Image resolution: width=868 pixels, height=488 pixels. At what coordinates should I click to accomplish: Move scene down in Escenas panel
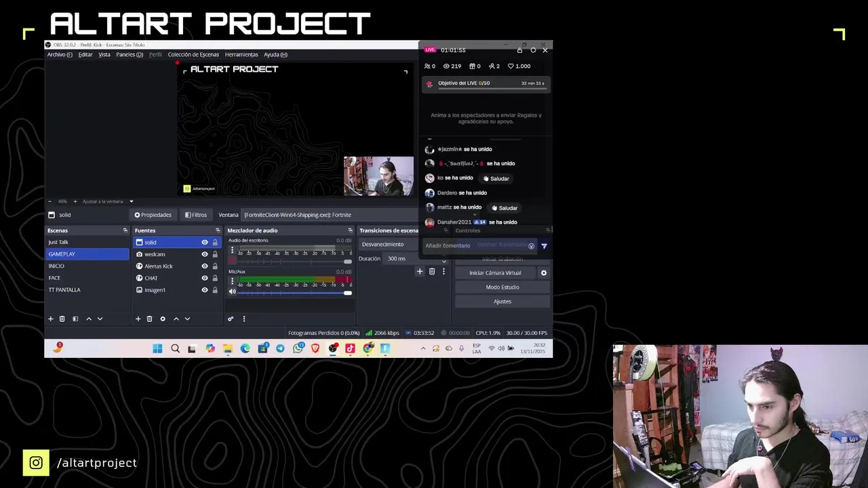pyautogui.click(x=100, y=319)
